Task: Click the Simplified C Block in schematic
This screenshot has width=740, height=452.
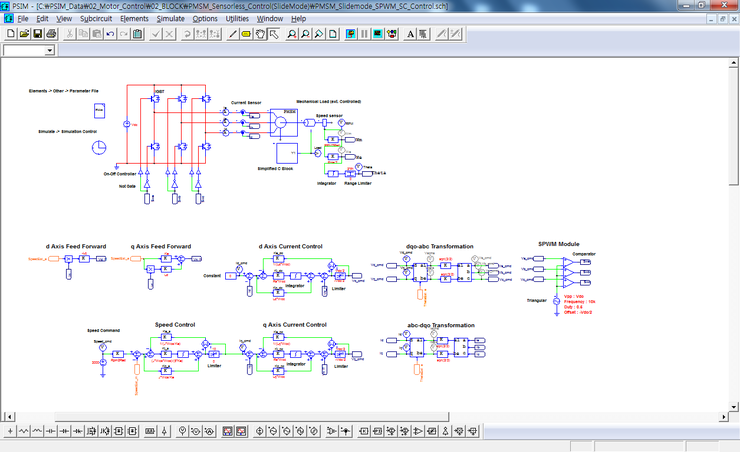Action: tap(287, 153)
